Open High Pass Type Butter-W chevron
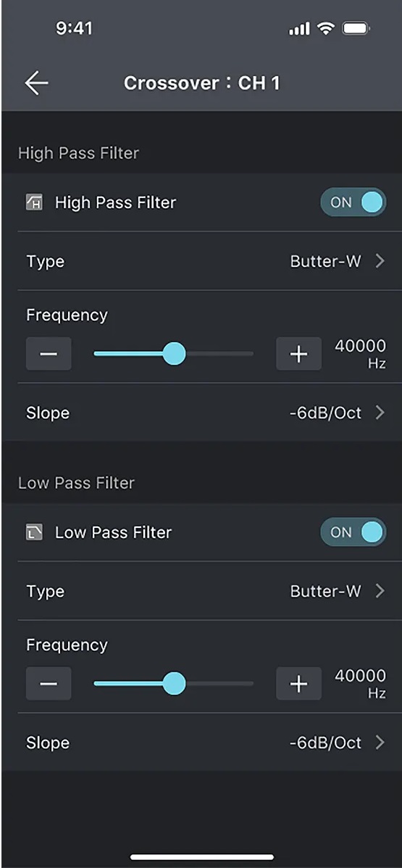 380,261
